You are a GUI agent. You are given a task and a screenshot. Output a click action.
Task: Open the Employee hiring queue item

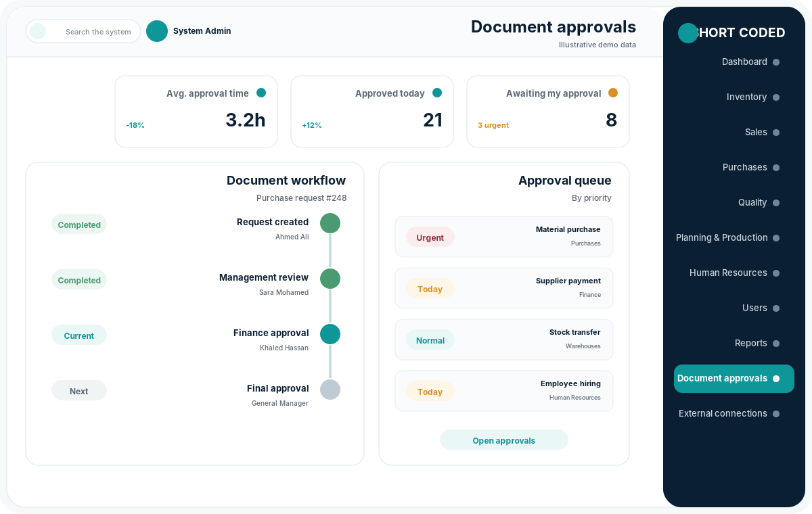[504, 391]
